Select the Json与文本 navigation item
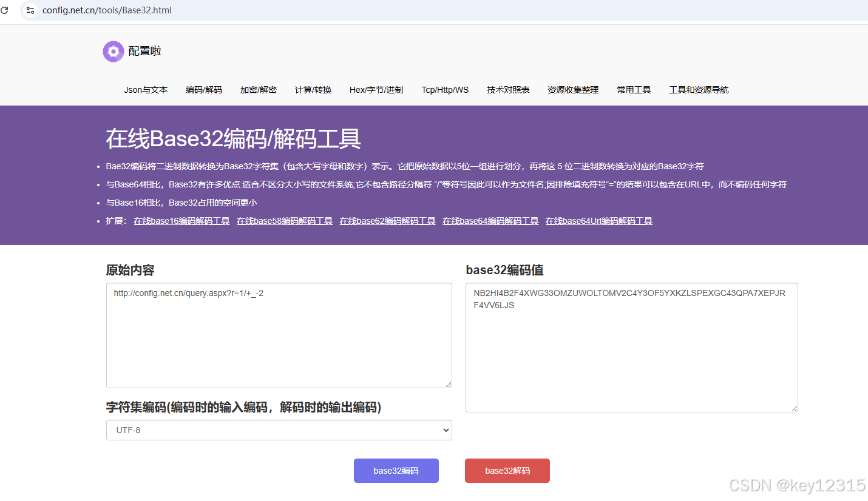The height and width of the screenshot is (501, 868). [146, 89]
